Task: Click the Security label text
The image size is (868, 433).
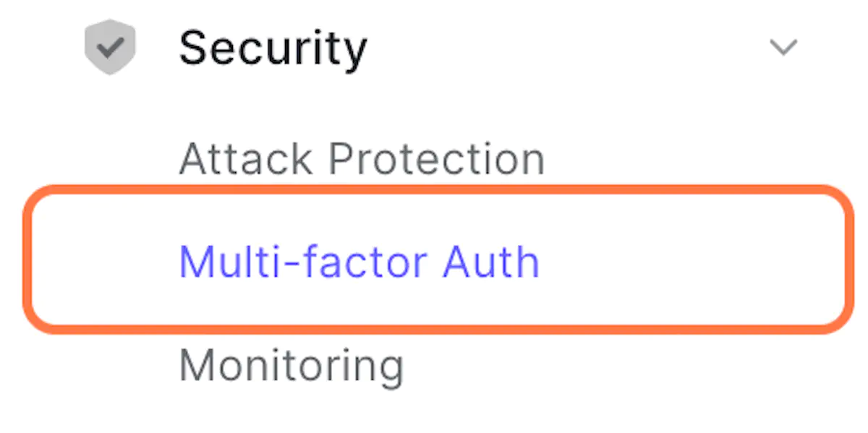Action: point(273,48)
